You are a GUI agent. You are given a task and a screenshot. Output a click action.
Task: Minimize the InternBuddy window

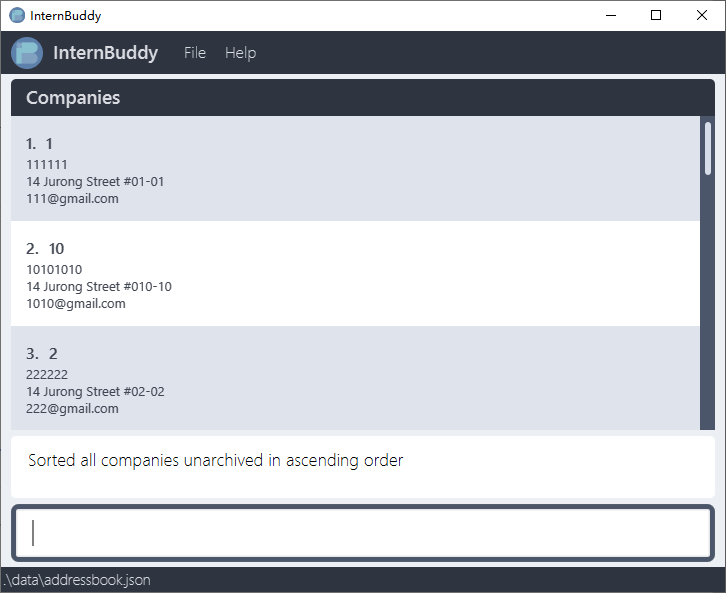[611, 15]
